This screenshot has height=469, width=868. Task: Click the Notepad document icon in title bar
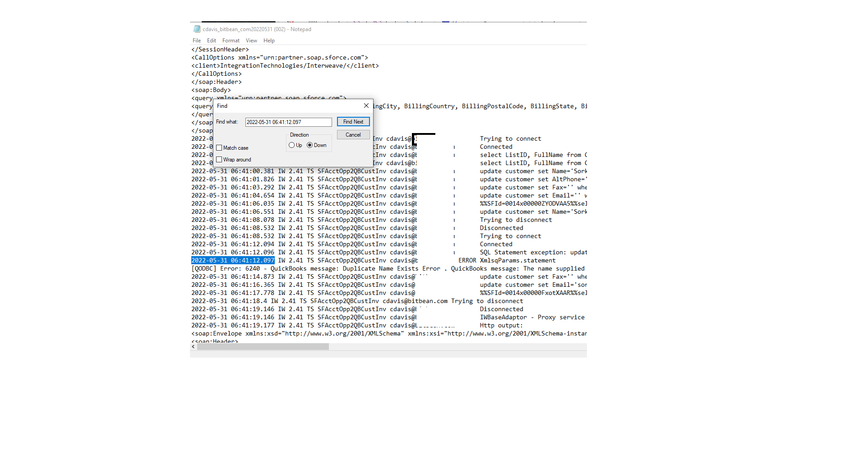(197, 29)
